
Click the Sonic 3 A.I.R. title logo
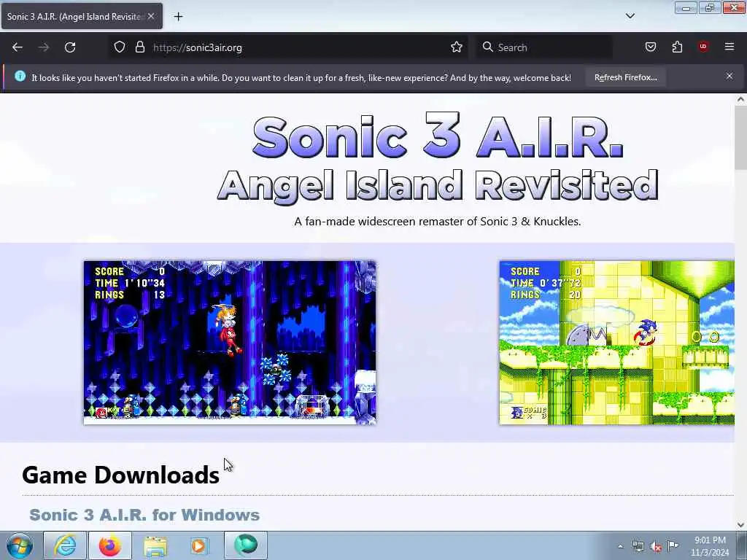pyautogui.click(x=438, y=157)
